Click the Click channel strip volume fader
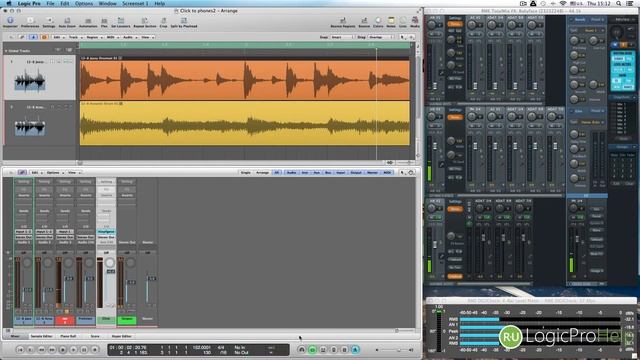This screenshot has height=360, width=640. coord(111,272)
